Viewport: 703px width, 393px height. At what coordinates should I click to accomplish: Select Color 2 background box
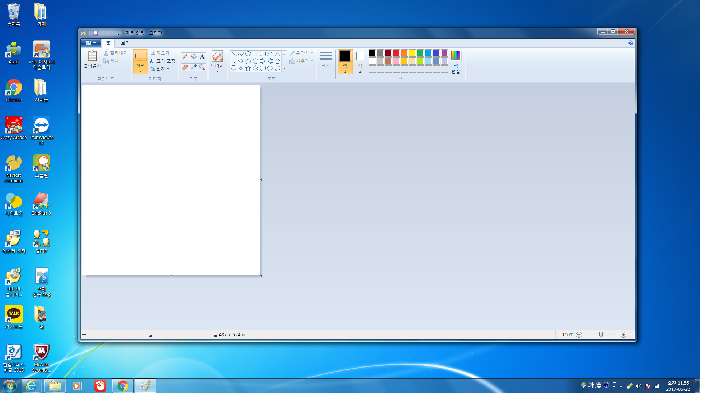pos(360,61)
